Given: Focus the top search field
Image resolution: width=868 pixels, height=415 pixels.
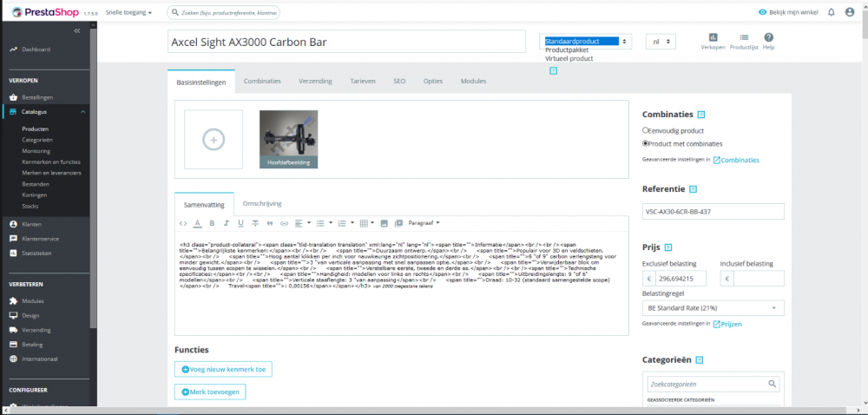Looking at the screenshot, I should click(223, 12).
